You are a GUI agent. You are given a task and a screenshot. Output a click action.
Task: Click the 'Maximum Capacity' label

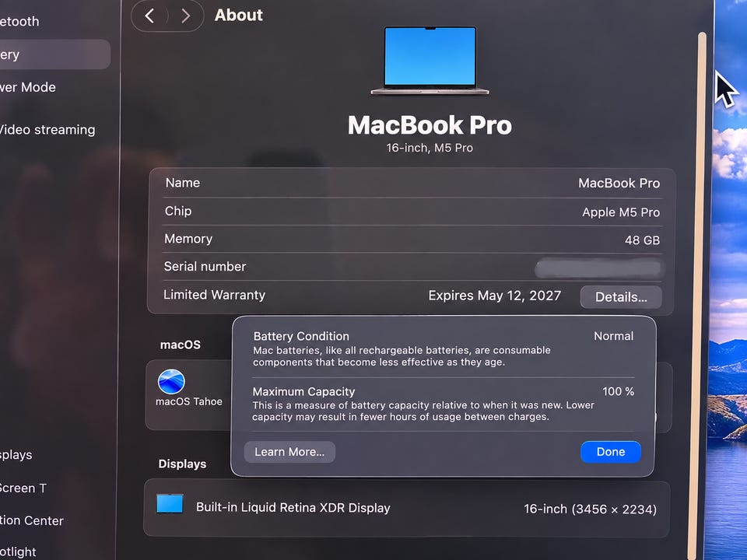coord(303,391)
